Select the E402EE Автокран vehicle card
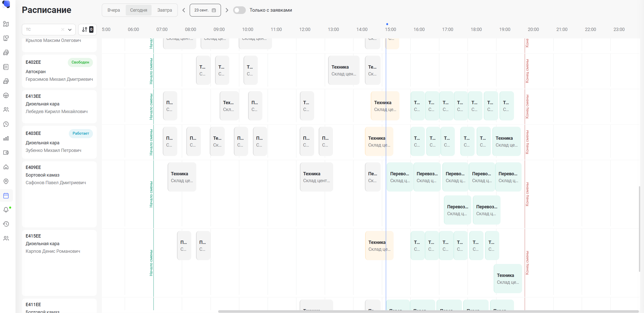The image size is (644, 313). tap(59, 71)
